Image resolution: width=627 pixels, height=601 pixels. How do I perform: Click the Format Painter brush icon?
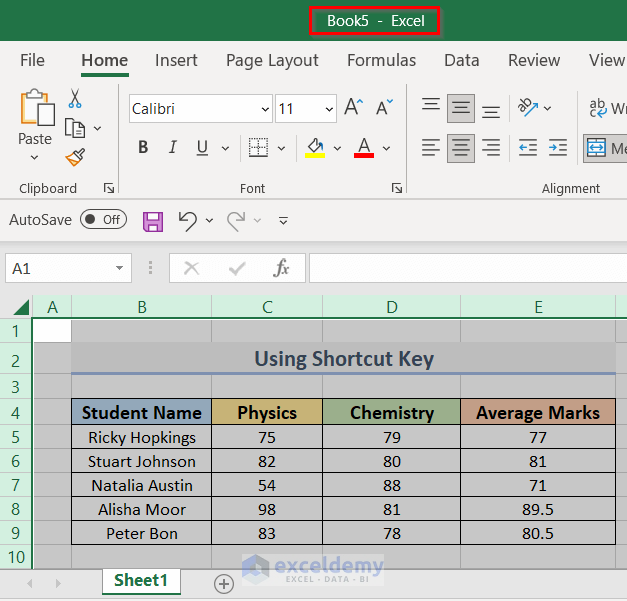coord(75,157)
